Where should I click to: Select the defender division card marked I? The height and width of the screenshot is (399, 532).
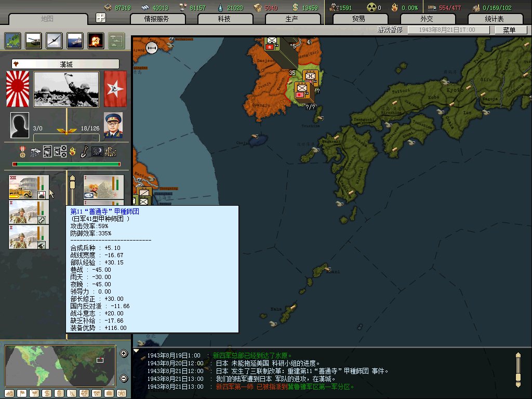pyautogui.click(x=103, y=187)
